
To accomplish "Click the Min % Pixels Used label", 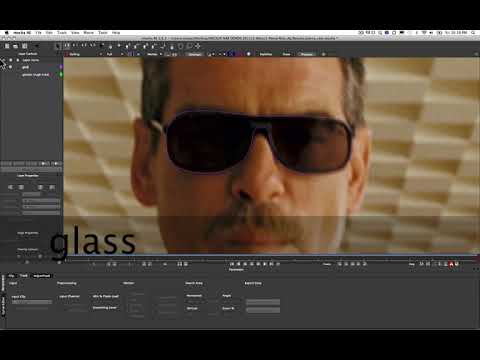I will point(106,296).
